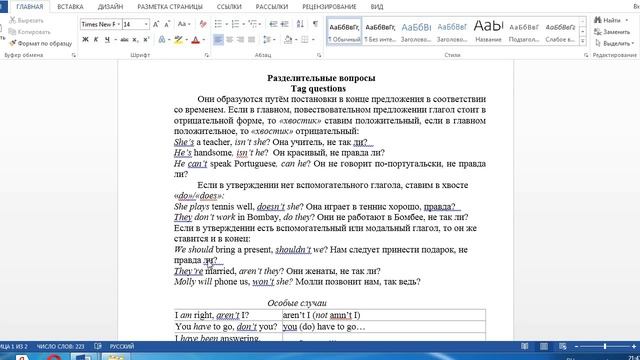This screenshot has width=640, height=360.
Task: Clear all formatting with the eraser icon
Action: (203, 24)
